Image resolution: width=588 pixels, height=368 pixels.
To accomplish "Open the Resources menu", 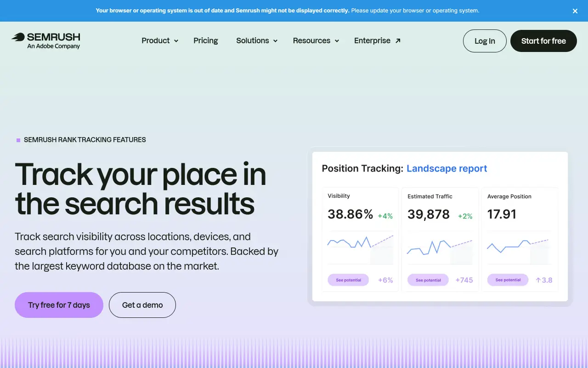I will click(x=316, y=40).
